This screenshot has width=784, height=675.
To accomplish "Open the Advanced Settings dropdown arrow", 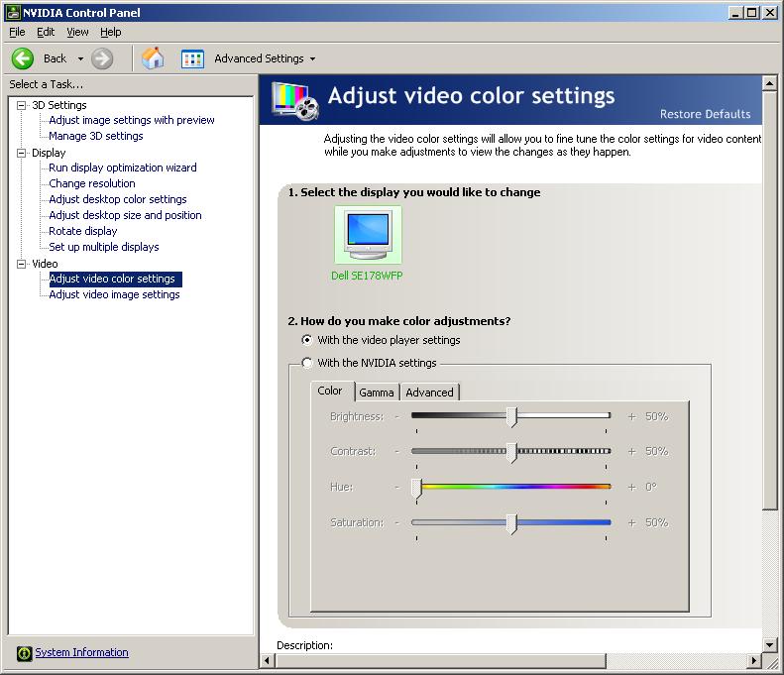I will point(312,59).
